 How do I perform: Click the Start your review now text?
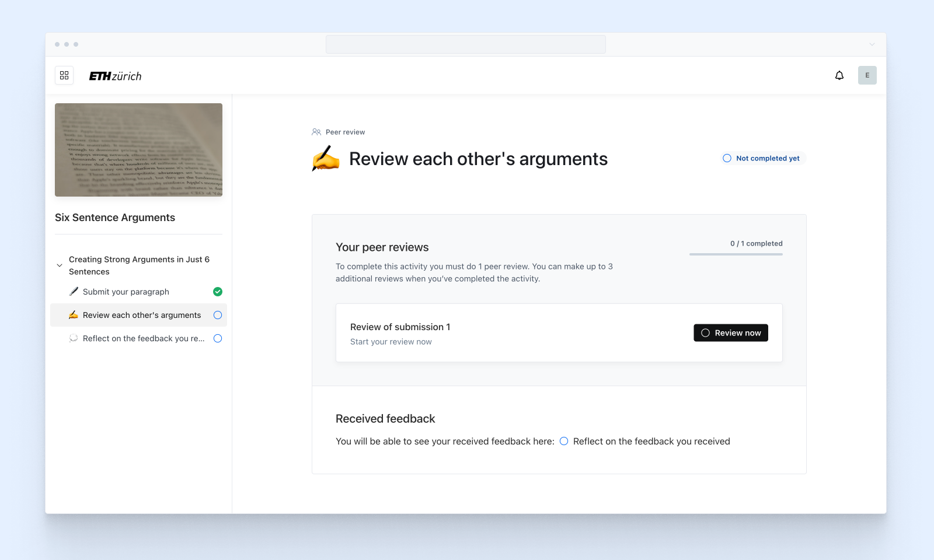pyautogui.click(x=391, y=342)
